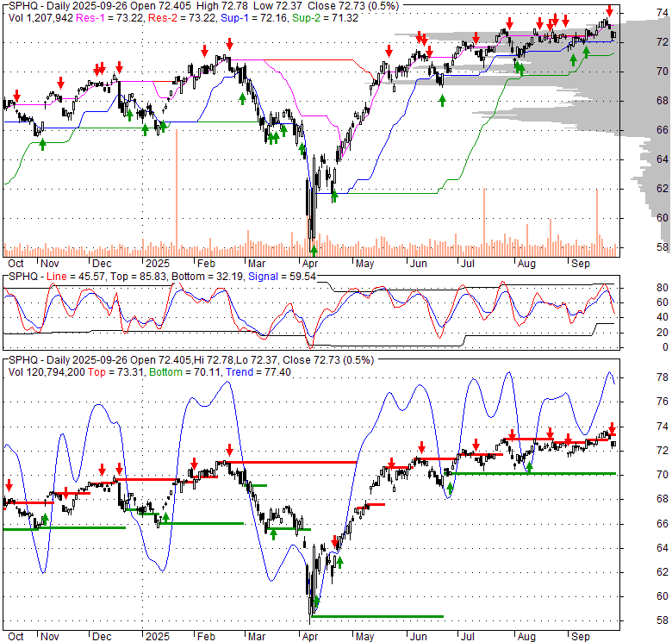This screenshot has height=642, width=672.
Task: Click the 74 price label on top chart axis
Action: coord(663,13)
